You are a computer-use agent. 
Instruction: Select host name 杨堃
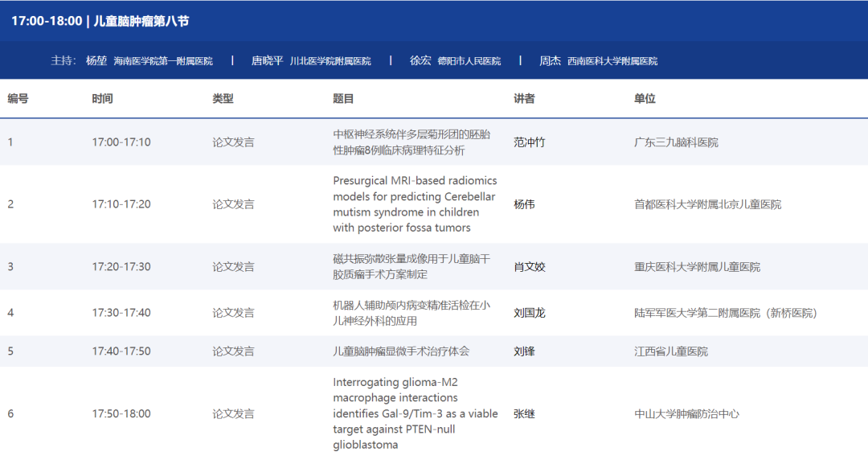point(96,60)
